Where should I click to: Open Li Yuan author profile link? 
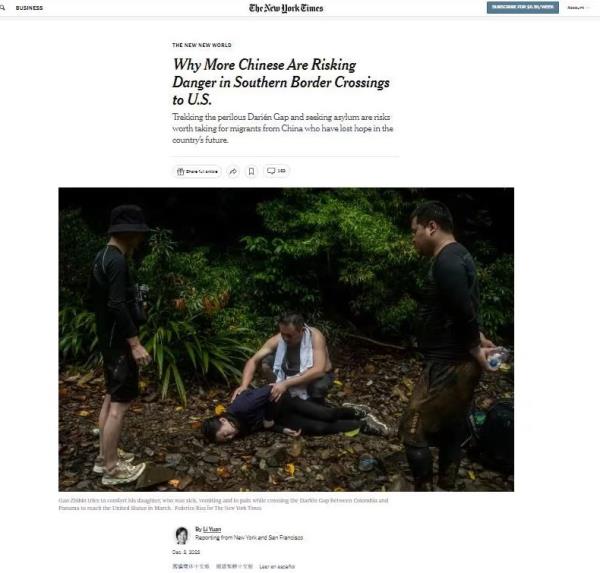tap(212, 529)
